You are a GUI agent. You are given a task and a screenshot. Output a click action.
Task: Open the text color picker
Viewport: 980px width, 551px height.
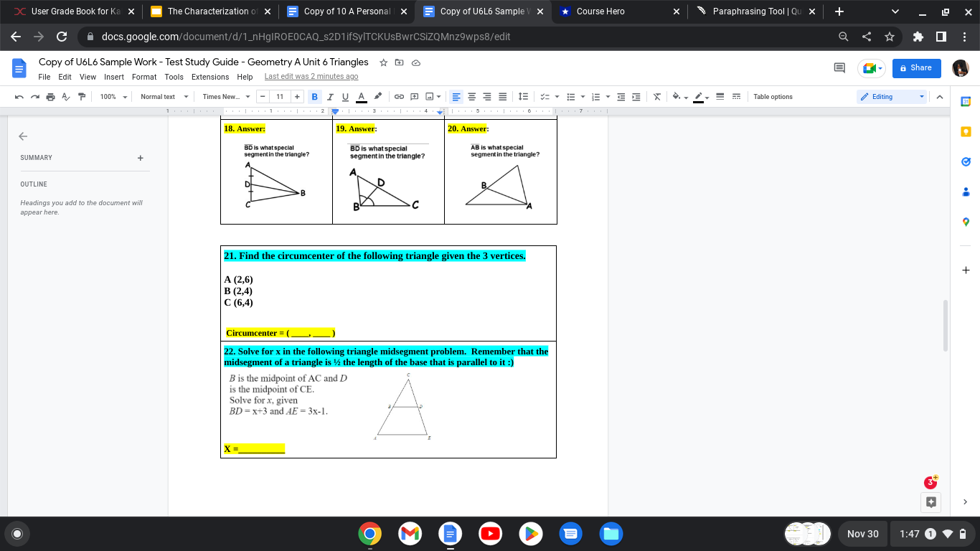click(361, 96)
